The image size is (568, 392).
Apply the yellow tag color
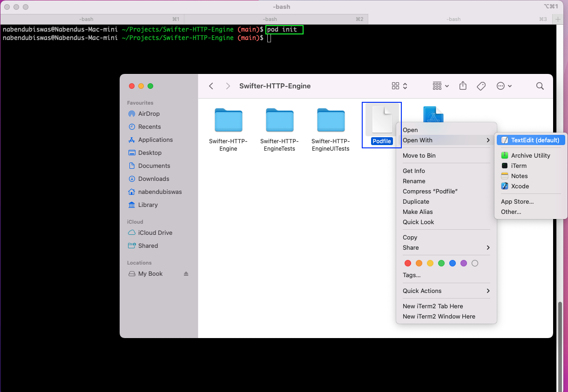430,263
